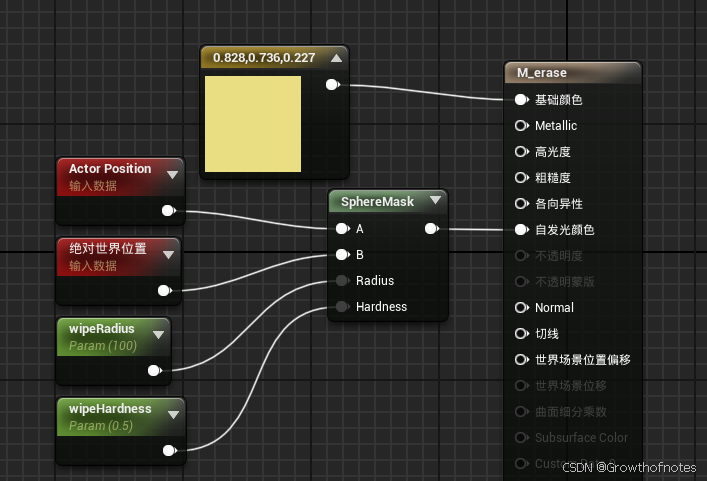Click the wipeRadius output pin
The width and height of the screenshot is (707, 481).
(155, 371)
